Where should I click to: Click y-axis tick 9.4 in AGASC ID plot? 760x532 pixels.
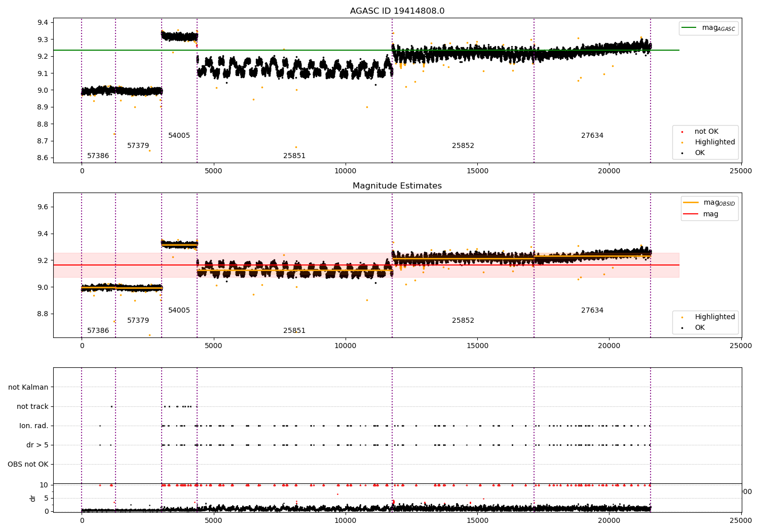coord(44,23)
